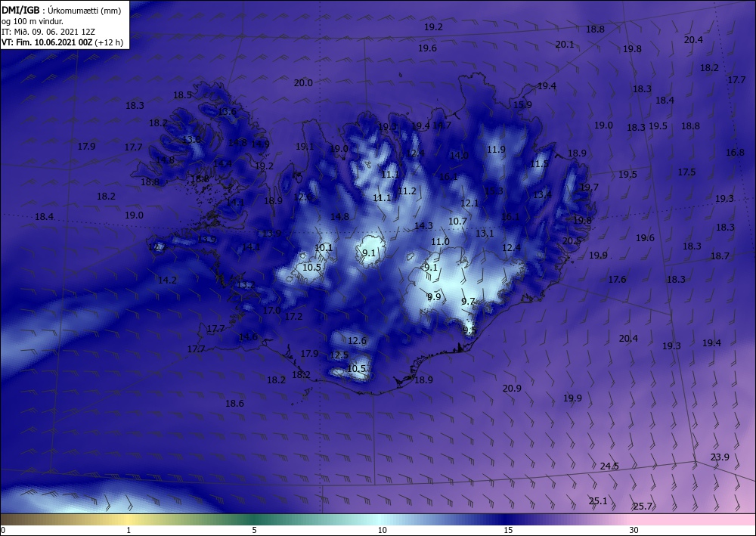
Task: Click the map value 11.5
Action: click(540, 164)
